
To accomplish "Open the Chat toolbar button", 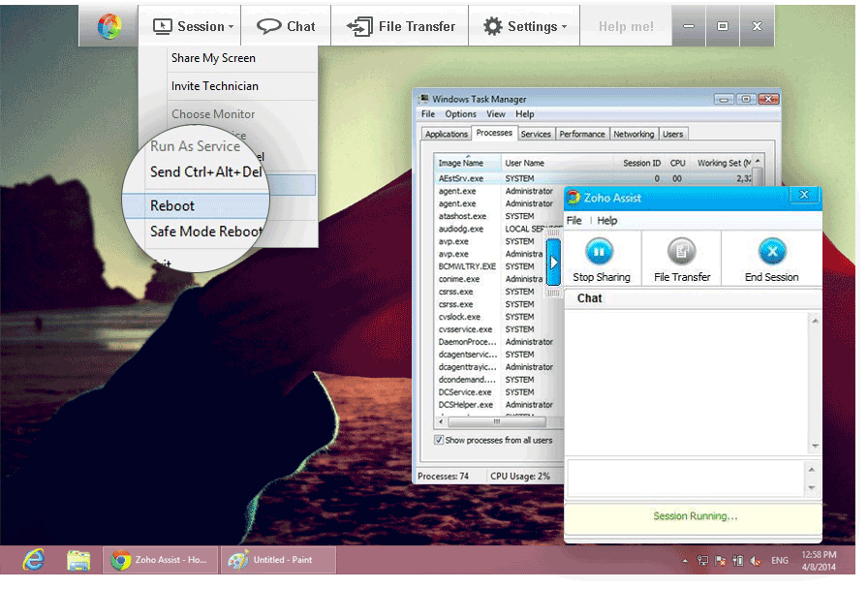I will (x=286, y=26).
